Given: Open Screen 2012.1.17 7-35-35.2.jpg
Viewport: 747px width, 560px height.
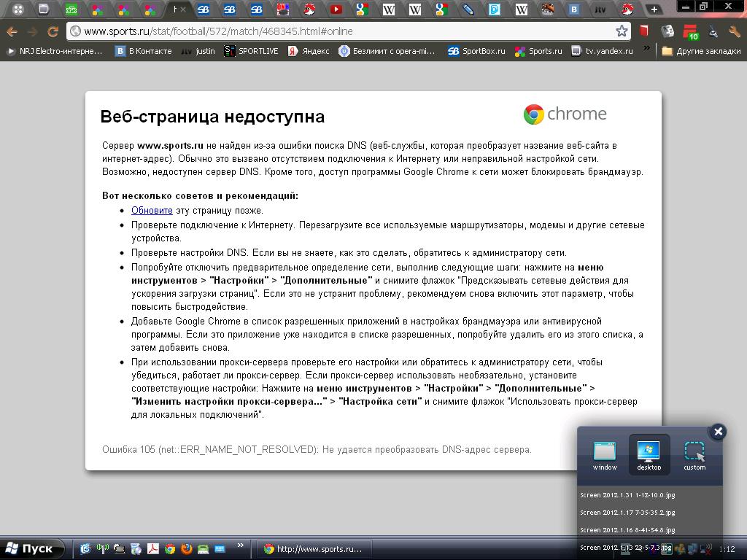Looking at the screenshot, I should (627, 513).
